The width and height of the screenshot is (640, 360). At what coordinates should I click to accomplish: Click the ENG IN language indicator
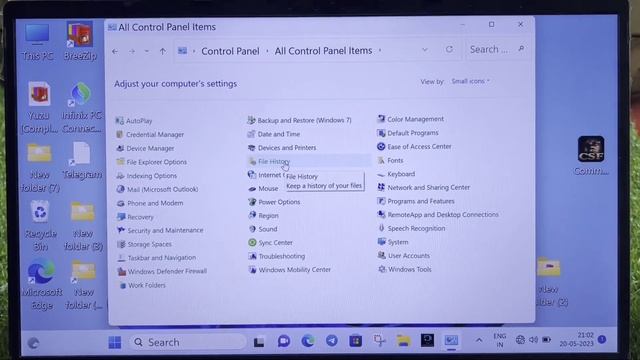coord(500,340)
